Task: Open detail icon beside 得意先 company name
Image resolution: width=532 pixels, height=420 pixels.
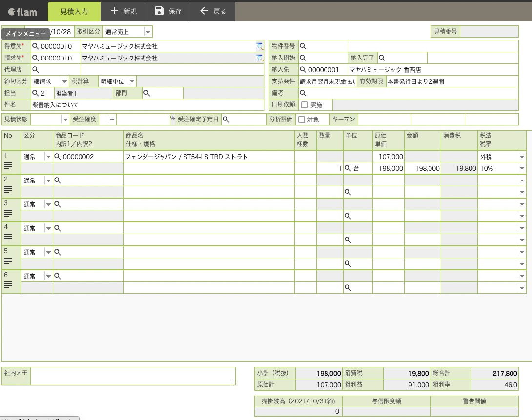Action: pyautogui.click(x=259, y=46)
